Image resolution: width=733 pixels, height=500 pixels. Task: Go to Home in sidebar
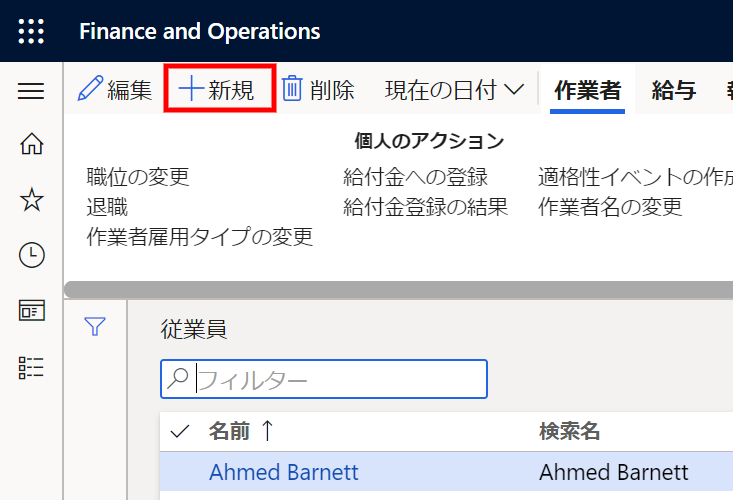[31, 143]
